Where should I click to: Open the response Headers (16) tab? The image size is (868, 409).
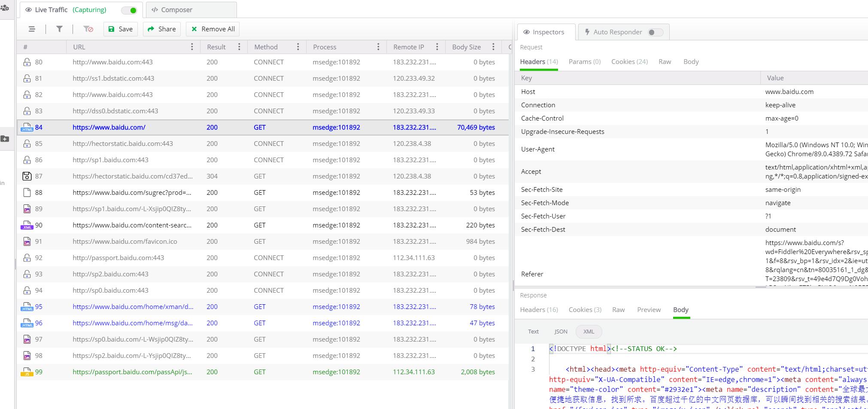pyautogui.click(x=539, y=310)
